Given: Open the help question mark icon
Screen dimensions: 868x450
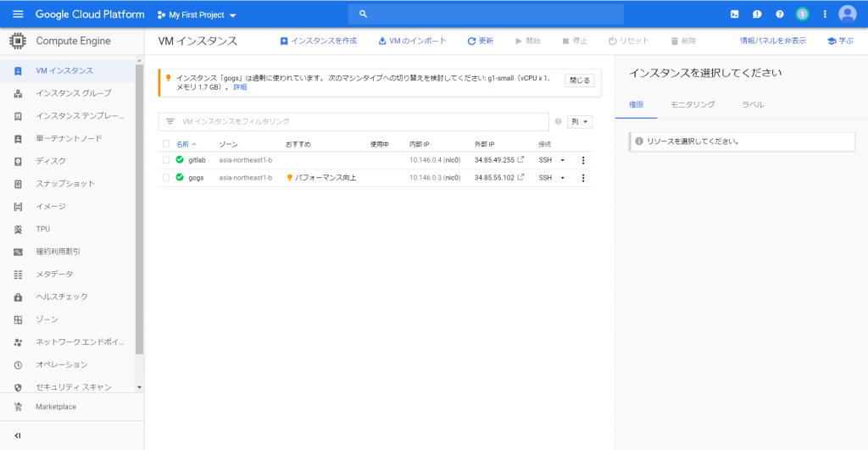Looking at the screenshot, I should [x=780, y=14].
